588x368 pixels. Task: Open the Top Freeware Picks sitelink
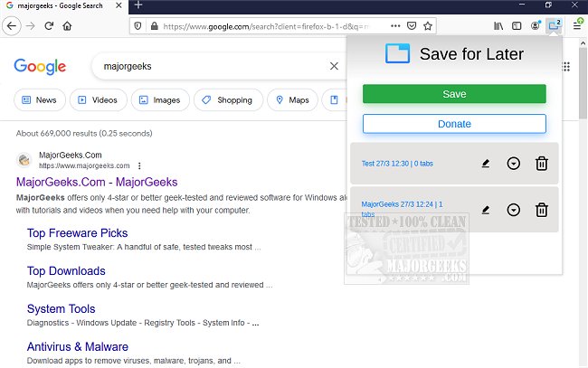77,233
